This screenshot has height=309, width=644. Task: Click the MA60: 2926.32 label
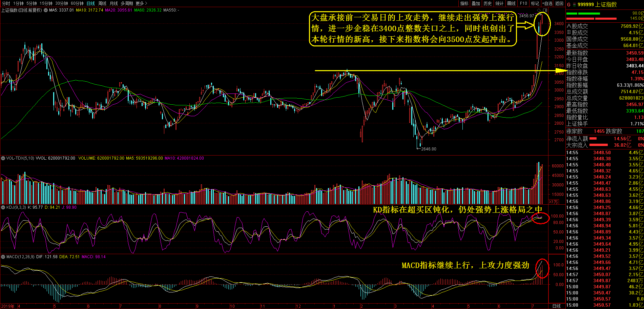[x=148, y=10]
